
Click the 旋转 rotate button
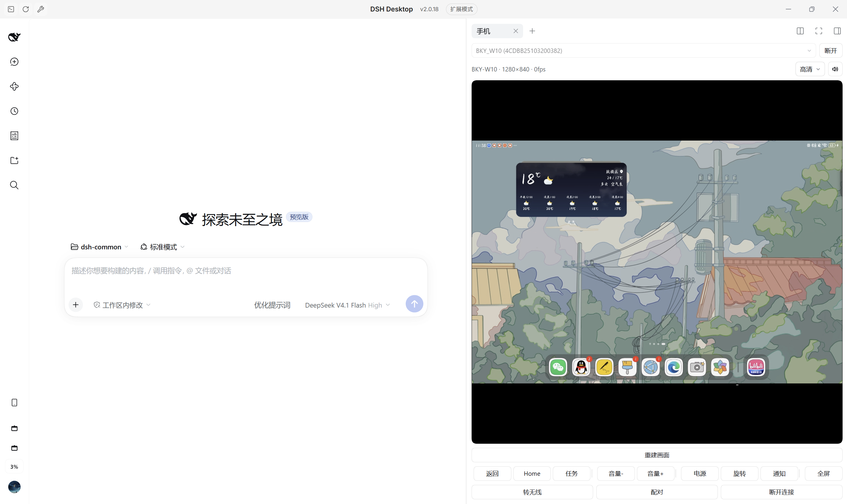[739, 473]
